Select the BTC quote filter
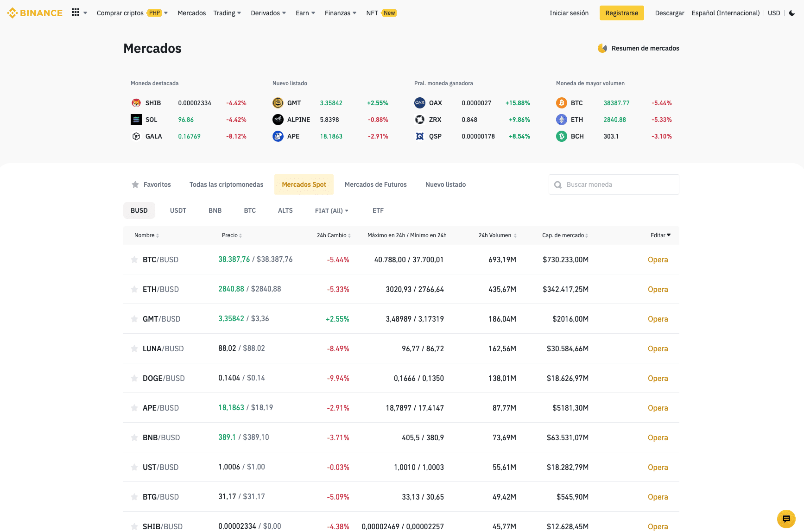 click(x=250, y=210)
